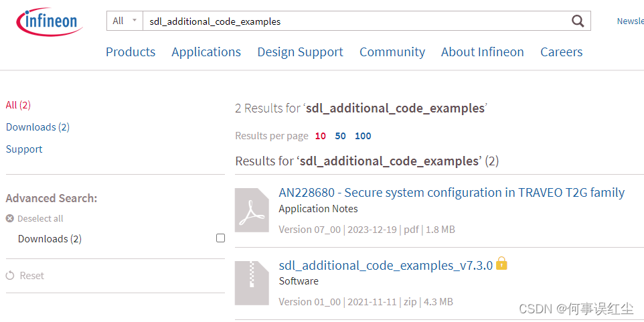The height and width of the screenshot is (322, 644).
Task: Show 50 results per page
Action: pos(340,136)
